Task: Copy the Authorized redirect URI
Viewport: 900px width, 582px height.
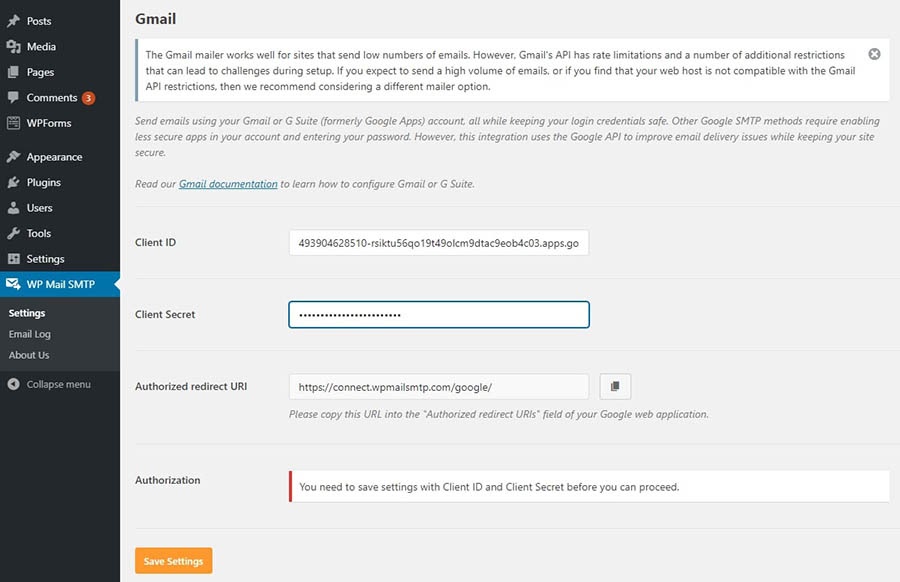Action: (615, 386)
